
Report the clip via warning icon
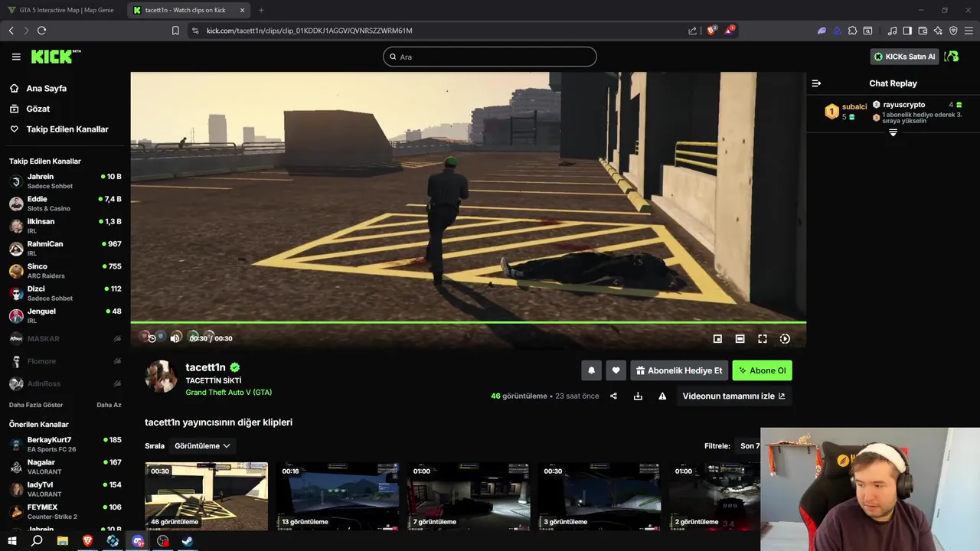tap(662, 396)
